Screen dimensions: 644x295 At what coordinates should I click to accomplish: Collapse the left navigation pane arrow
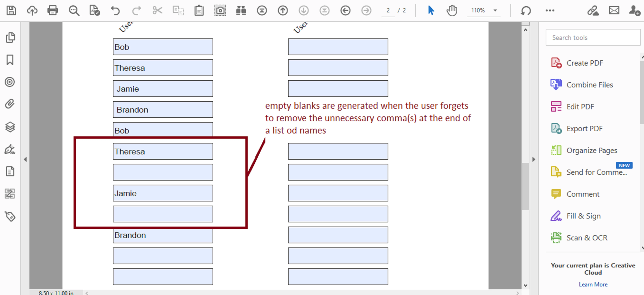25,159
